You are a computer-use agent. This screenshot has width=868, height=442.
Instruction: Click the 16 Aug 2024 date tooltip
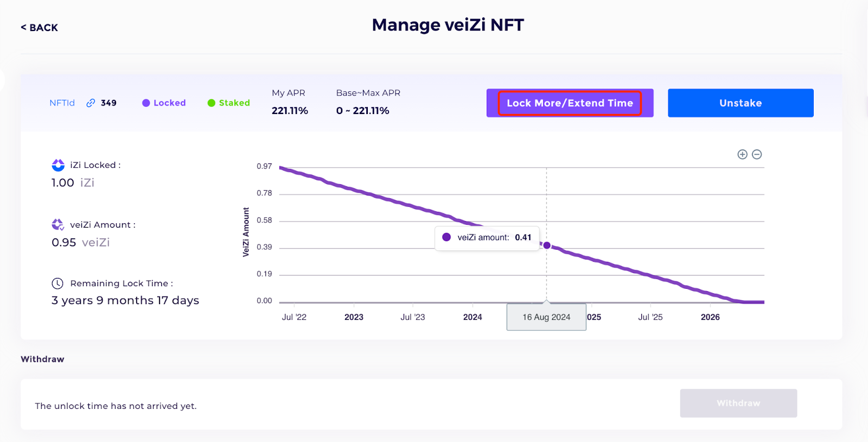546,317
